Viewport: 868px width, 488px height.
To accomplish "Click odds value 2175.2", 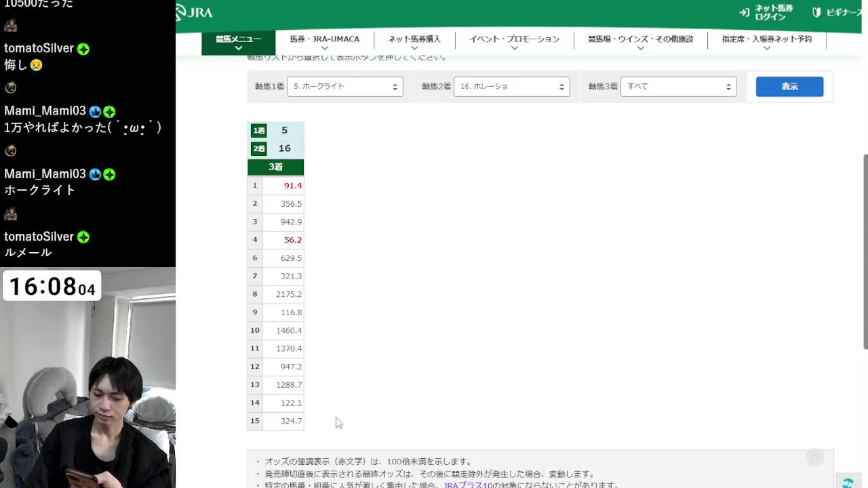I will click(x=289, y=294).
